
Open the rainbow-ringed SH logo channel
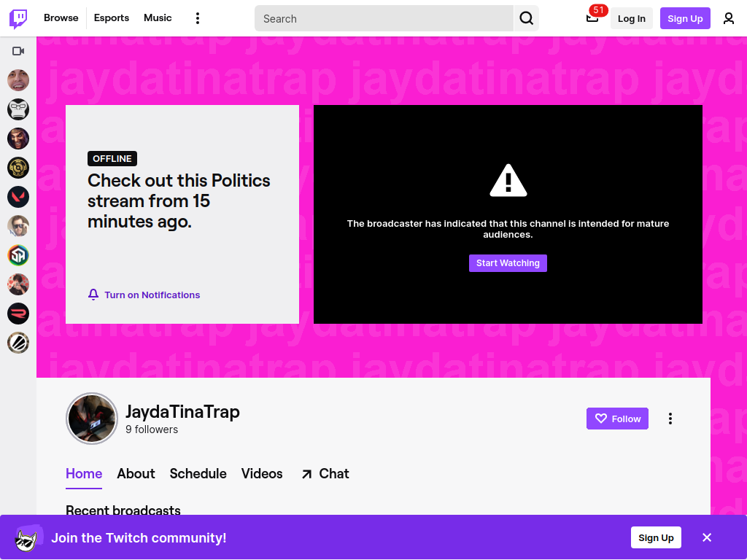18,255
